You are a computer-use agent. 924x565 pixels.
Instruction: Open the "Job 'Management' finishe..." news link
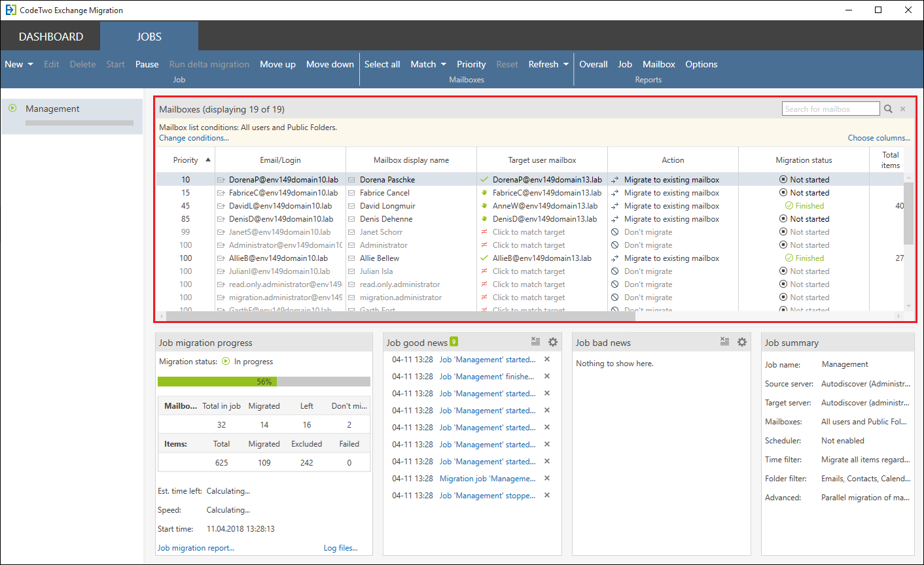pos(487,377)
